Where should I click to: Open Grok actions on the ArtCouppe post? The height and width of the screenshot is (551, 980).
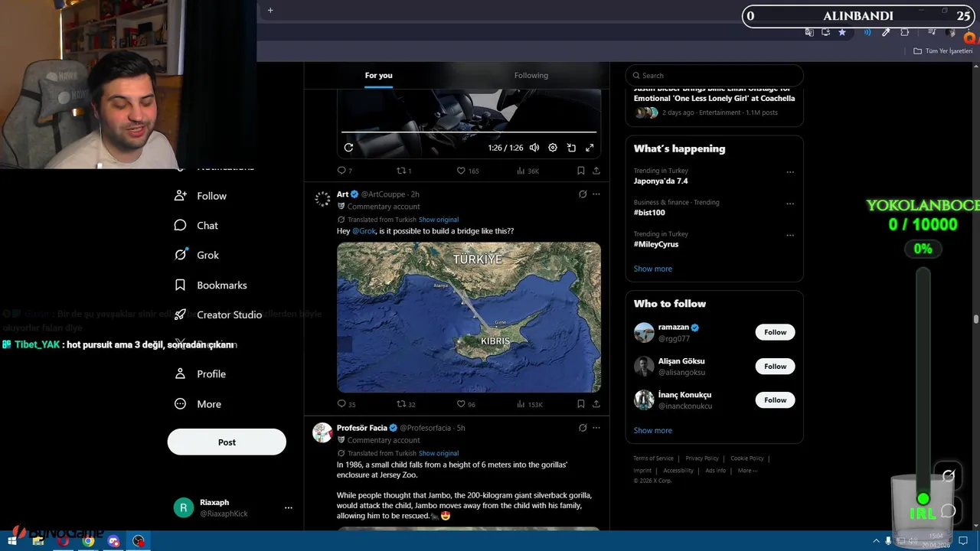(583, 194)
